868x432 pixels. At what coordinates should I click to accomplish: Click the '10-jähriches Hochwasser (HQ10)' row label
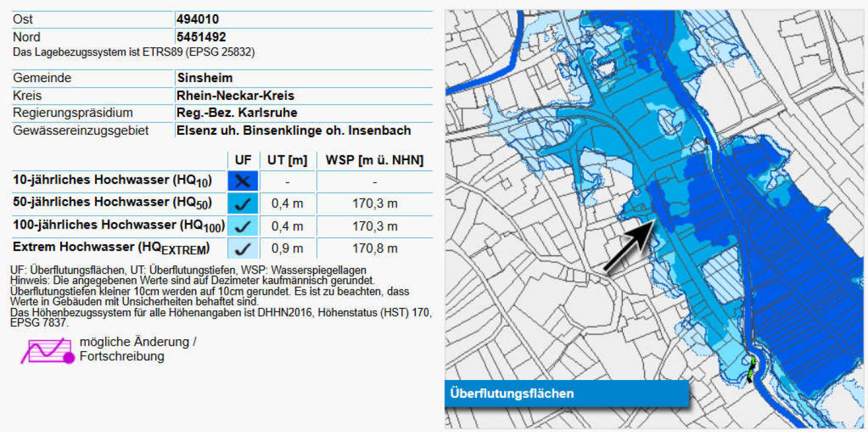112,181
